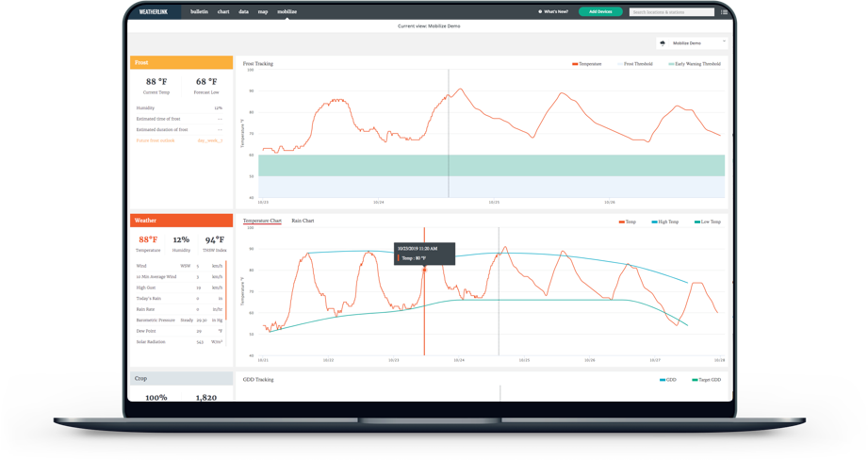The height and width of the screenshot is (460, 868).
Task: Toggle High Temp series legend
Action: 664,222
